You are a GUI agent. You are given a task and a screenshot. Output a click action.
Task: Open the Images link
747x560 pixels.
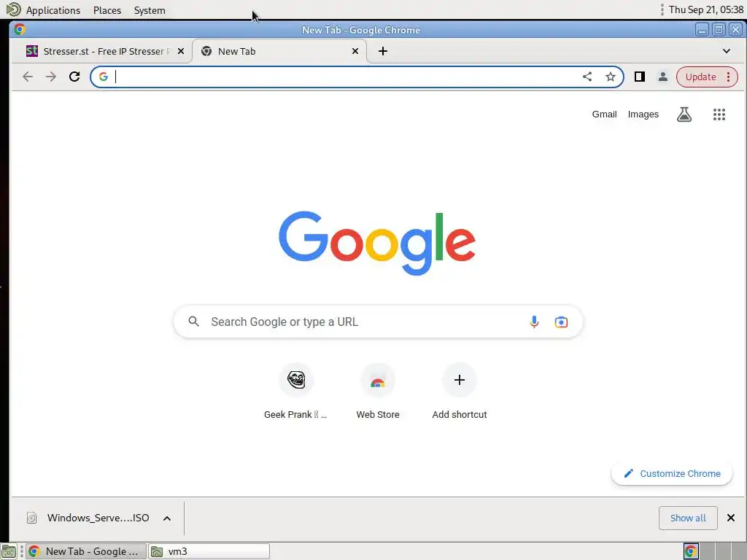click(643, 114)
